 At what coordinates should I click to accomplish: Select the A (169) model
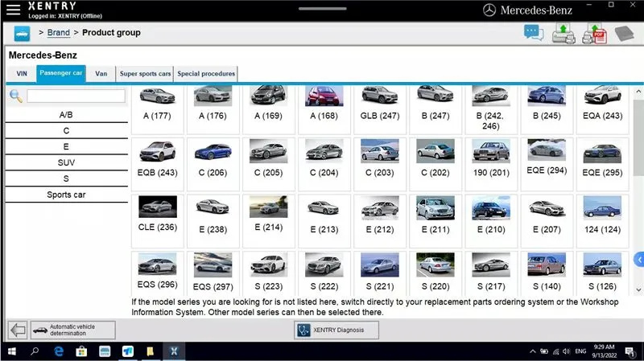click(269, 109)
